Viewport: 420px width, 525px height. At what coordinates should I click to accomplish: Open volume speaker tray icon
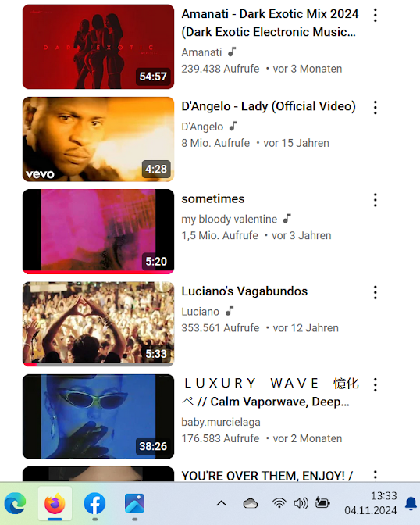pos(301,503)
